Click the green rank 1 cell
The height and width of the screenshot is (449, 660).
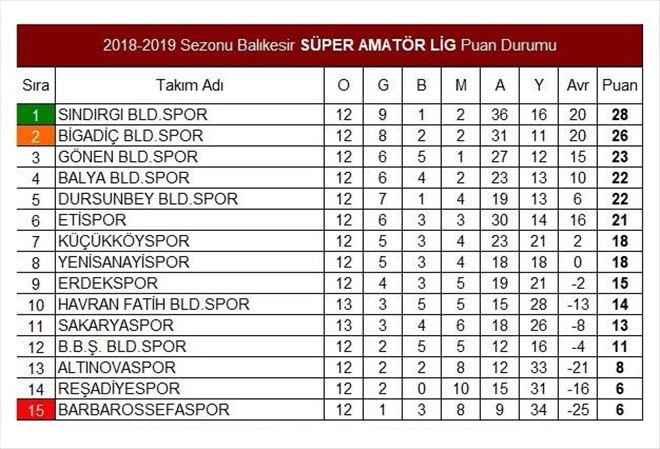(36, 115)
